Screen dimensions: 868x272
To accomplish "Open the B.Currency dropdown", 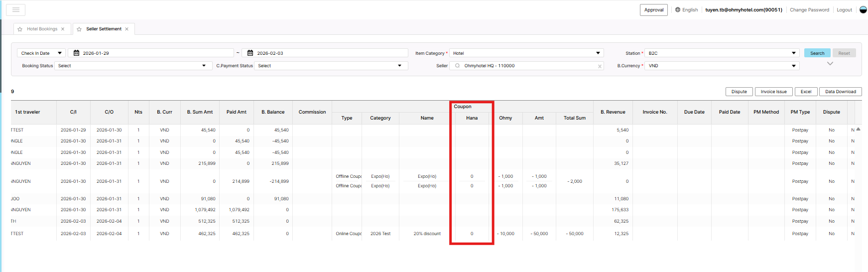I will (722, 66).
